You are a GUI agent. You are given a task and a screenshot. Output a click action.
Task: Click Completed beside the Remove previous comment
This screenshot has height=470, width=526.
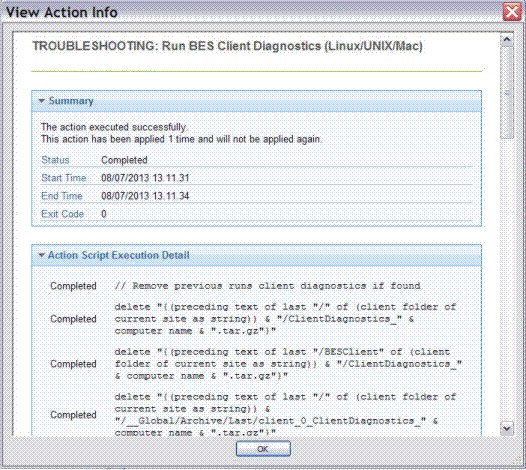tap(73, 286)
